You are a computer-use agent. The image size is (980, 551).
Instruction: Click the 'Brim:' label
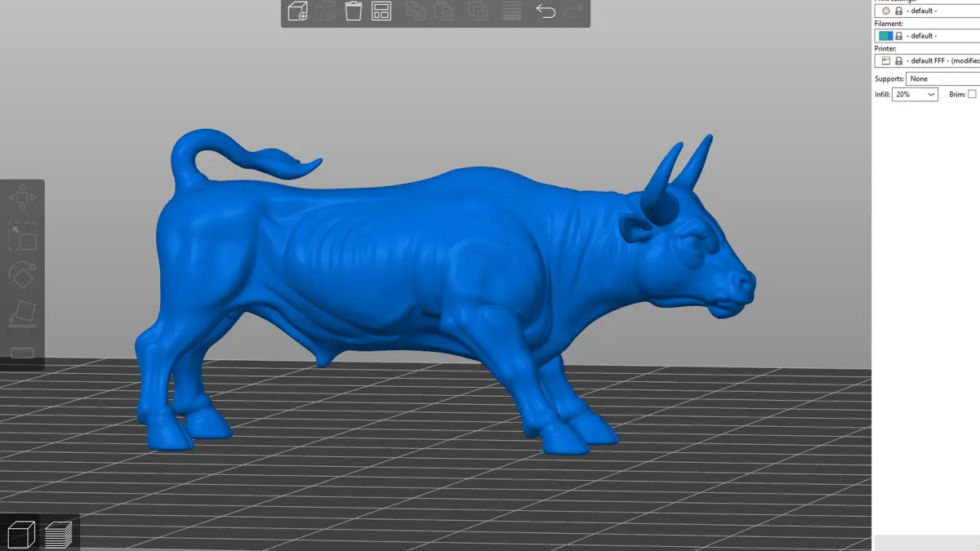coord(956,95)
